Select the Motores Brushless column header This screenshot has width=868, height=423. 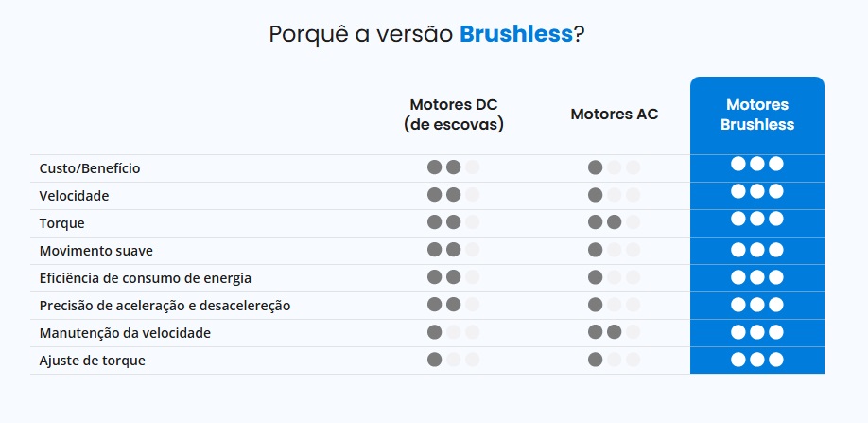756,115
